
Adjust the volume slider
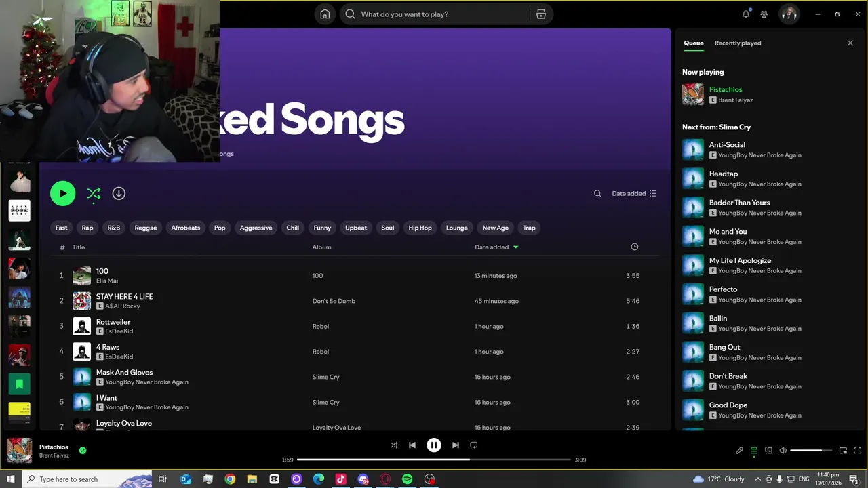(x=811, y=451)
